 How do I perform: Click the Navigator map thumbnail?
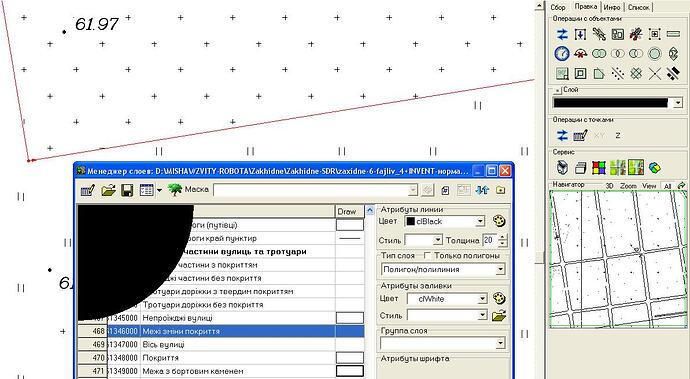[618, 259]
